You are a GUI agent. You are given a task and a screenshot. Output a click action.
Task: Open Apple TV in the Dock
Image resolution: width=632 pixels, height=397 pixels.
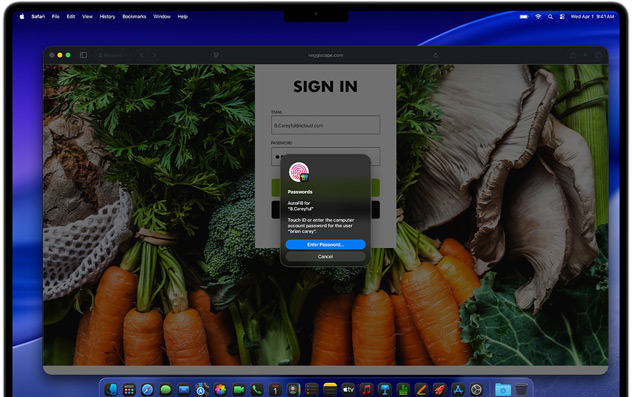tap(348, 390)
